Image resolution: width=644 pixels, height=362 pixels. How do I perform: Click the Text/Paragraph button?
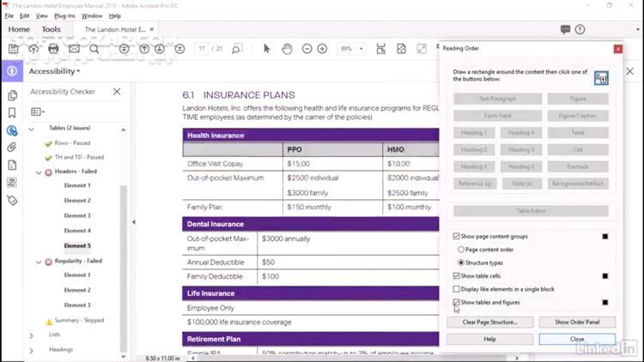coord(497,99)
